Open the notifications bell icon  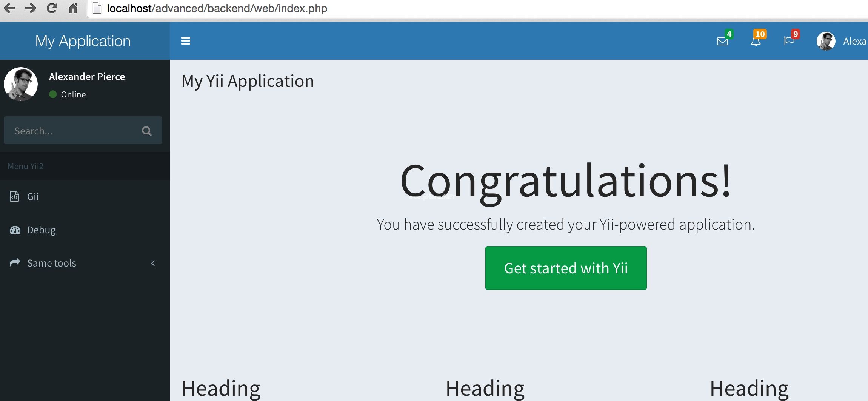pyautogui.click(x=756, y=41)
